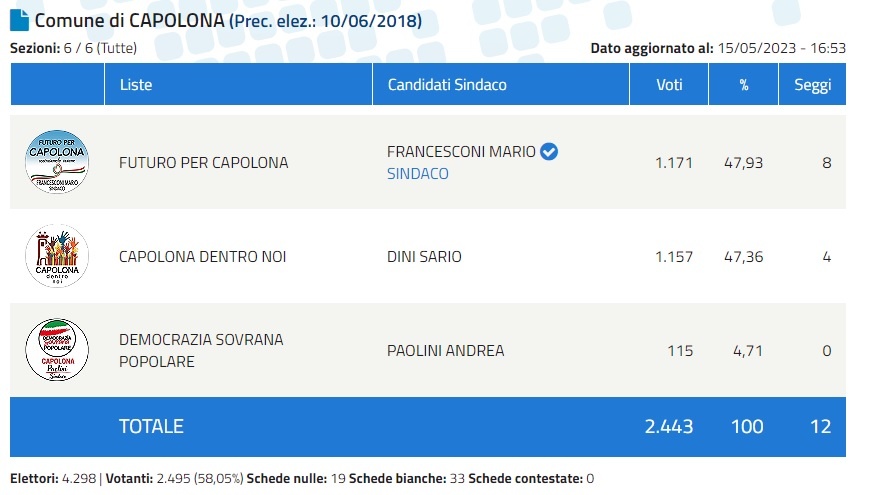Click the Futuro per Capolona list logo

[x=57, y=162]
